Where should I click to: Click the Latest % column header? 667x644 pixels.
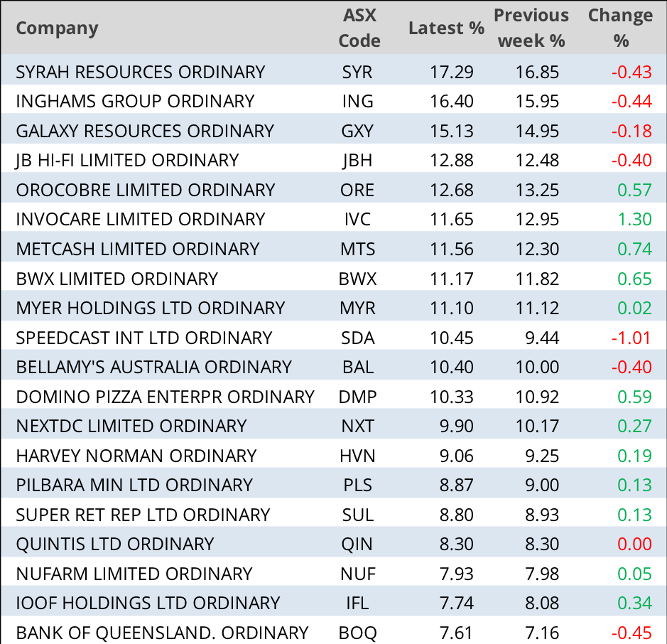click(x=446, y=28)
